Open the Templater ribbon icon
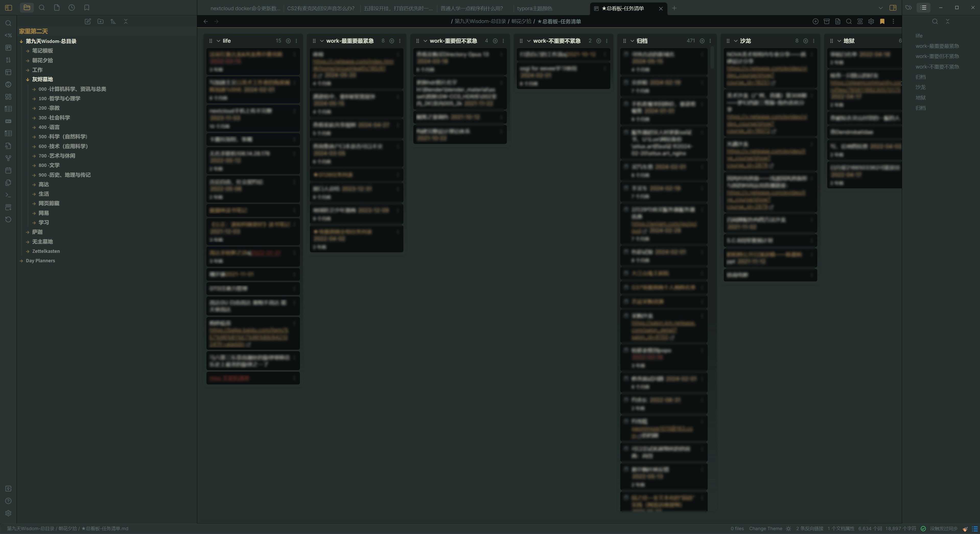 pyautogui.click(x=8, y=35)
